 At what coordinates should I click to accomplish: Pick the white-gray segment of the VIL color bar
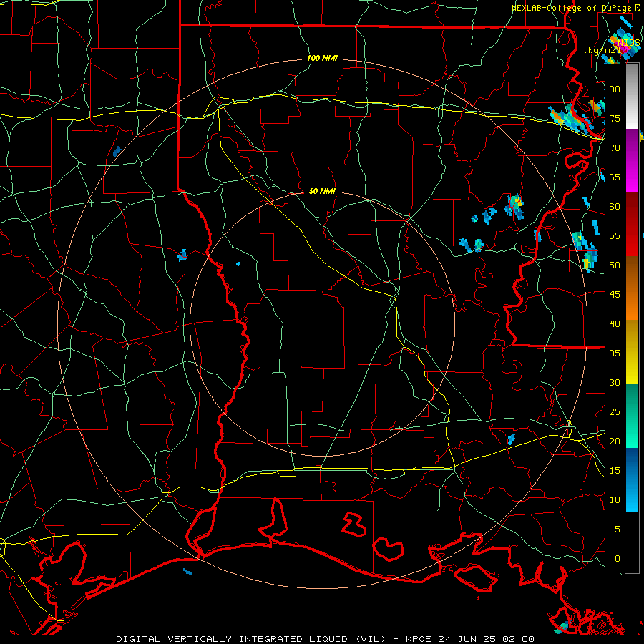(x=632, y=96)
